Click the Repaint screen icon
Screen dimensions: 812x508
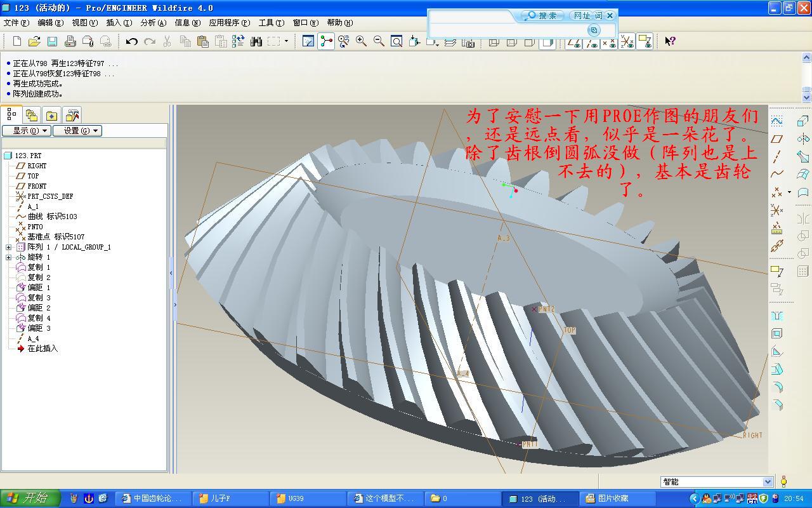click(x=308, y=41)
